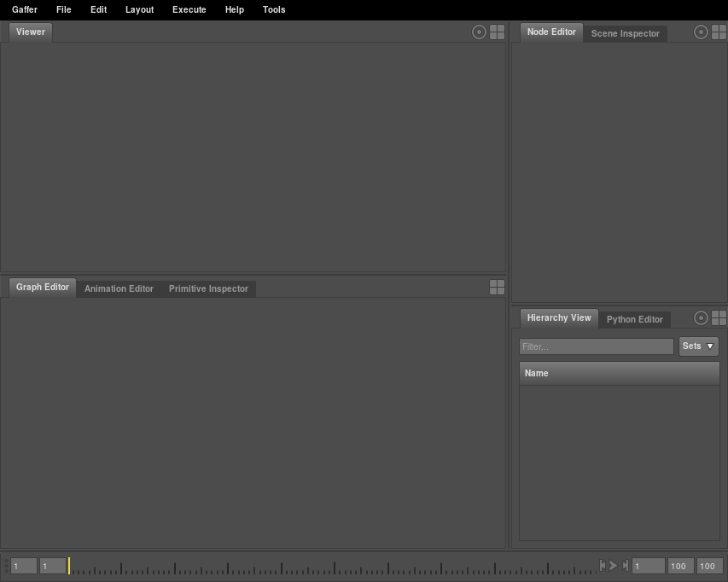Open the Hierarchy View layout grid icon
The image size is (728, 582).
(719, 318)
